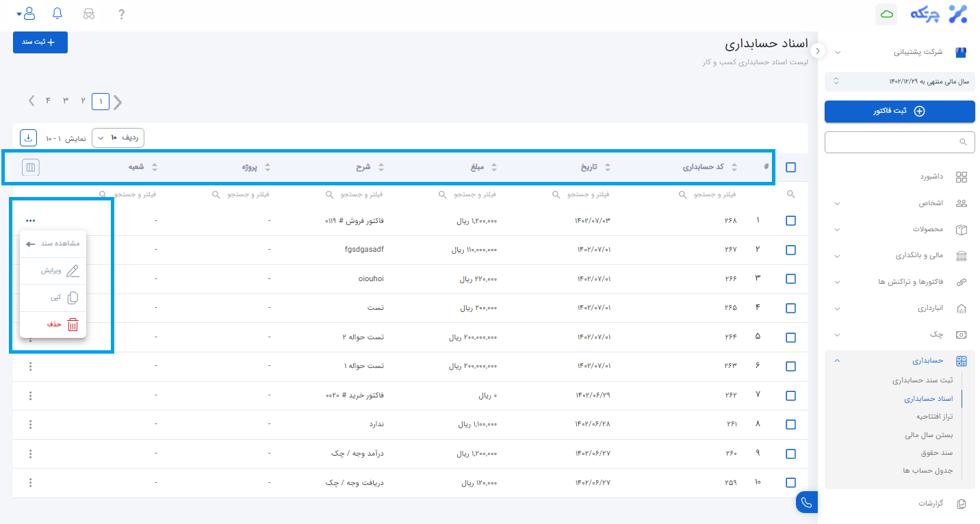Click the download export icon above table

click(28, 137)
